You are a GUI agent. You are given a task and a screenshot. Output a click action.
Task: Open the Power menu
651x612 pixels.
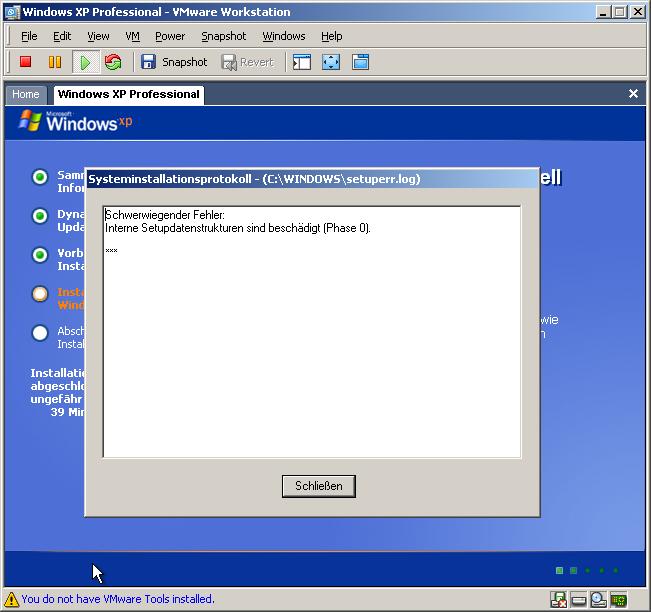[x=170, y=37]
